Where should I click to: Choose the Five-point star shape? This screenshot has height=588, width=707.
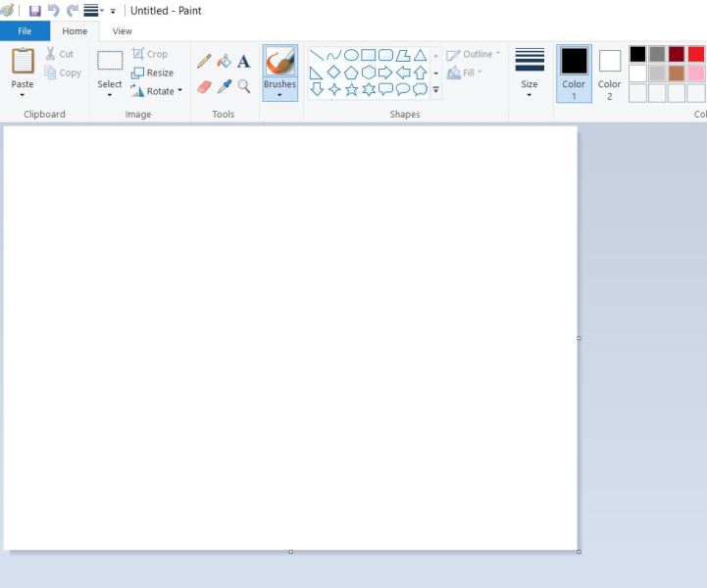click(x=351, y=89)
